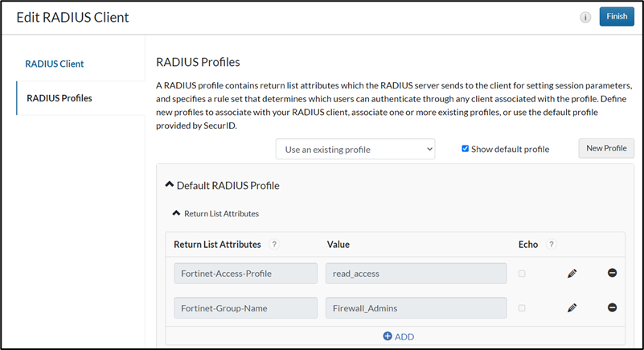Click the plus icon to ADD attribute

pos(388,336)
